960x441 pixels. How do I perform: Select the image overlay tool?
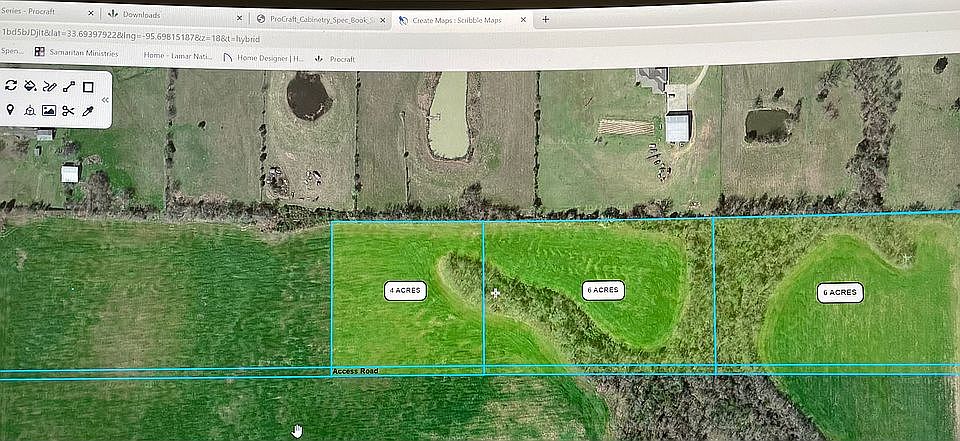click(x=49, y=110)
